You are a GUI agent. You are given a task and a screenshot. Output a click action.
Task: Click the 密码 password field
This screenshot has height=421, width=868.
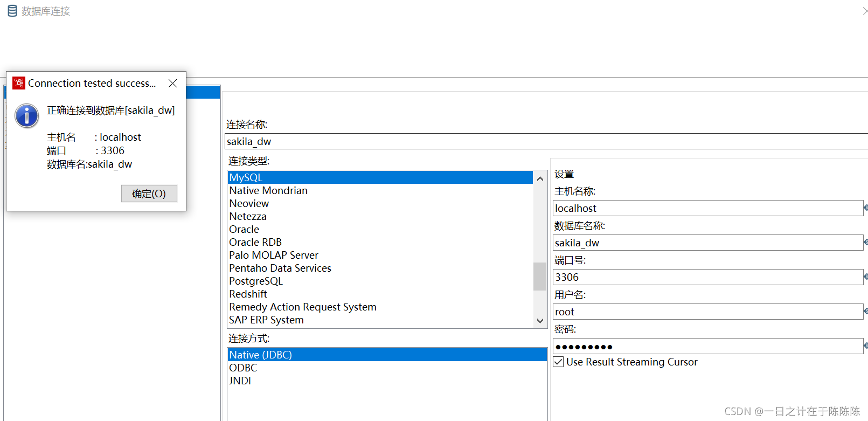point(708,346)
